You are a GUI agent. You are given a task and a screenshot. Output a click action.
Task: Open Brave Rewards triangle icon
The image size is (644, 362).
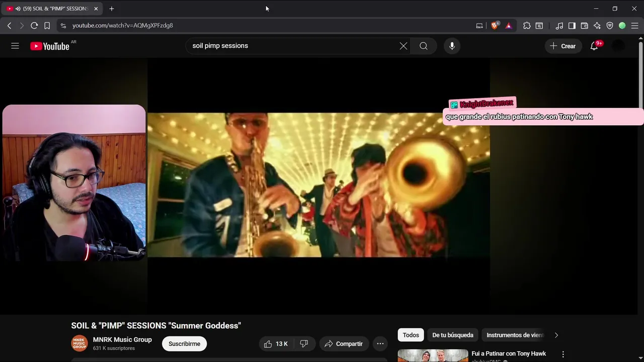point(509,26)
